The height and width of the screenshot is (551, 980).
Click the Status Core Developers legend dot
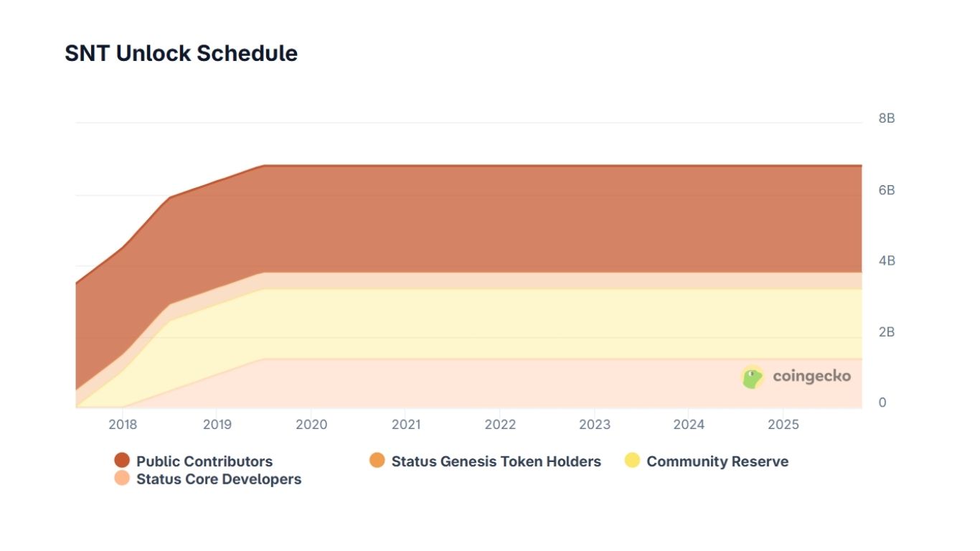(x=122, y=478)
